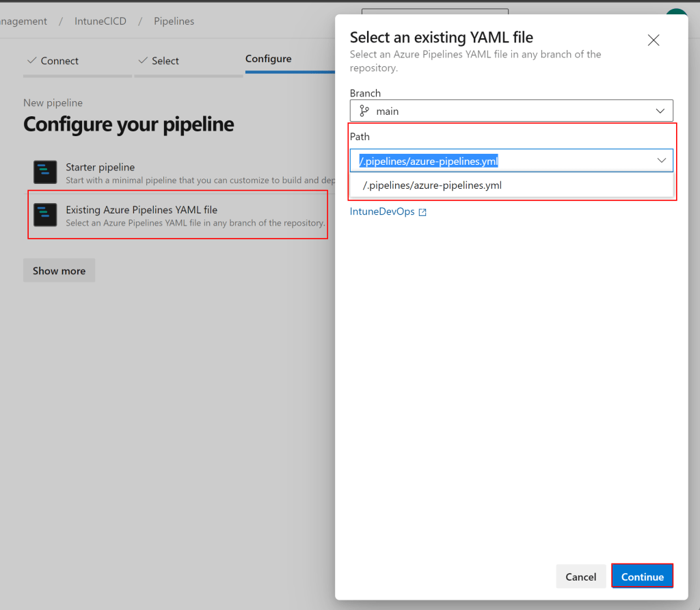This screenshot has height=610, width=700.
Task: Click the Show more button
Action: (x=59, y=271)
